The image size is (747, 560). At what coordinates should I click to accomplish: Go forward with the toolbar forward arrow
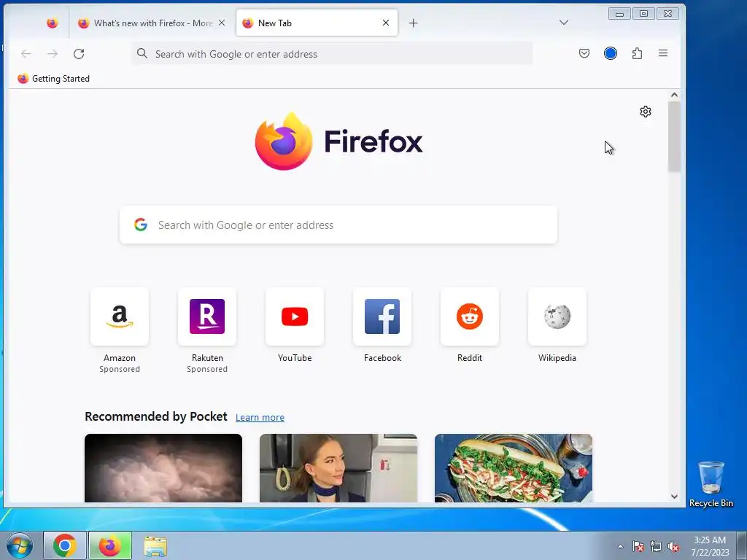(x=53, y=54)
